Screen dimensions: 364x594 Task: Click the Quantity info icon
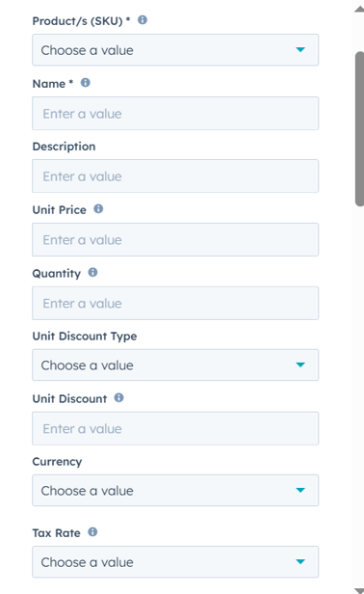(92, 272)
